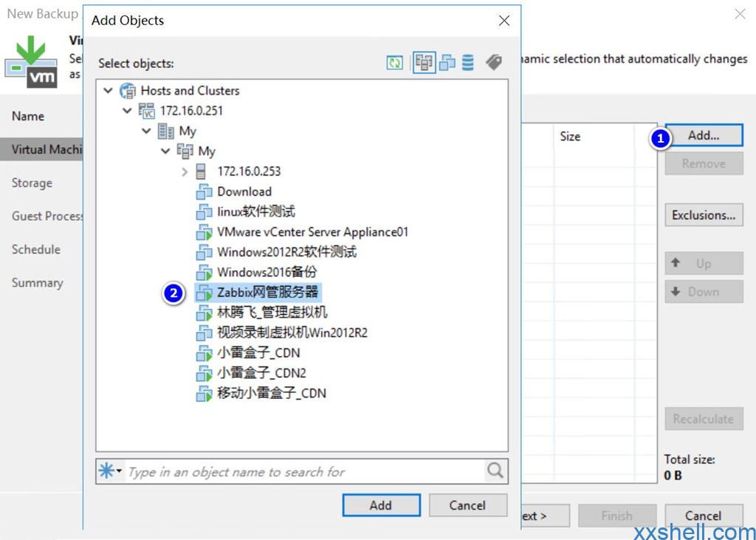Open the Summary wizard step

(37, 283)
